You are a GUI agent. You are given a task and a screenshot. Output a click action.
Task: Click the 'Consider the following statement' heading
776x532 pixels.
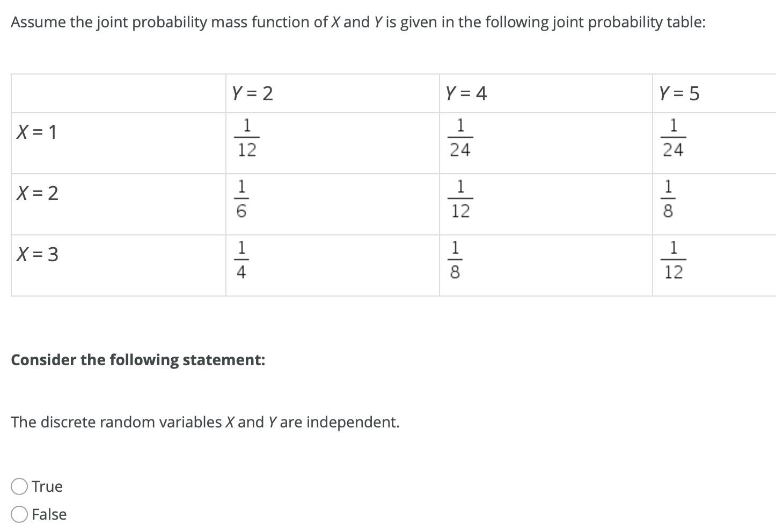[138, 360]
